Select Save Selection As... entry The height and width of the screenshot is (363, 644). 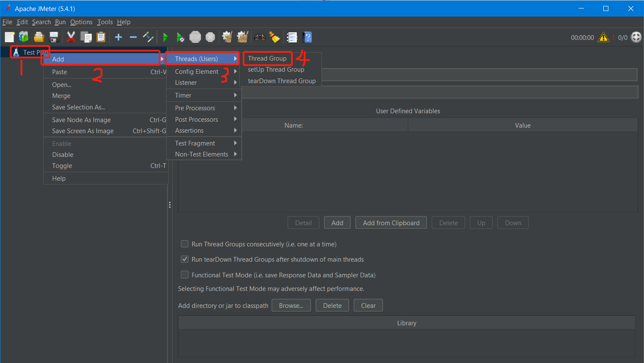(106, 107)
